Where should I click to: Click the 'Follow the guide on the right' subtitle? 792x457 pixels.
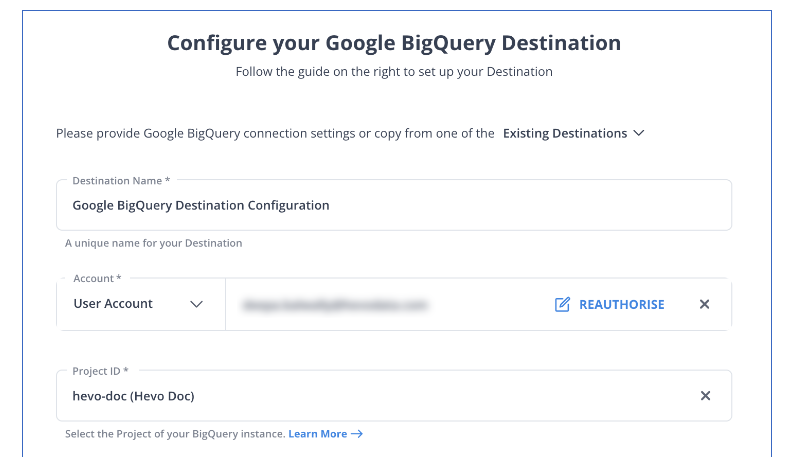point(394,72)
